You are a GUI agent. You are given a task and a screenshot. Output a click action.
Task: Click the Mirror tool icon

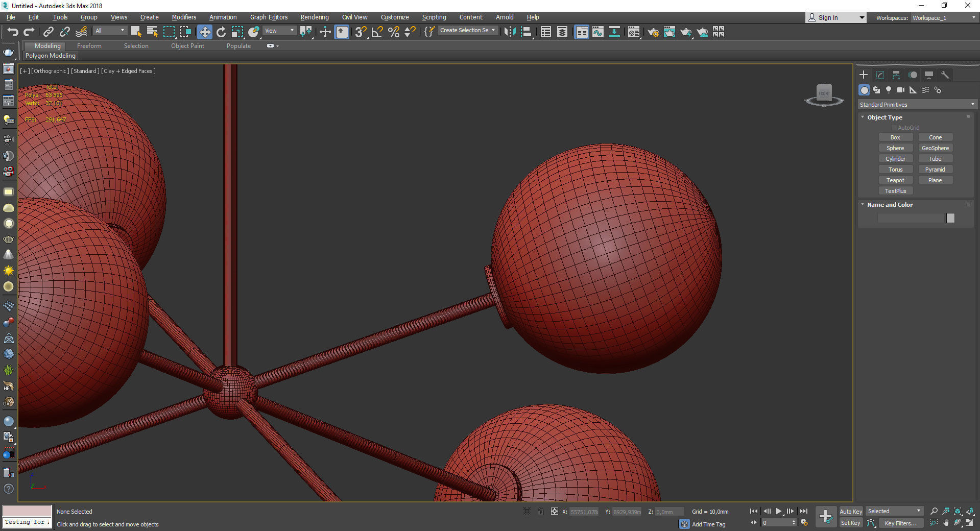click(510, 32)
